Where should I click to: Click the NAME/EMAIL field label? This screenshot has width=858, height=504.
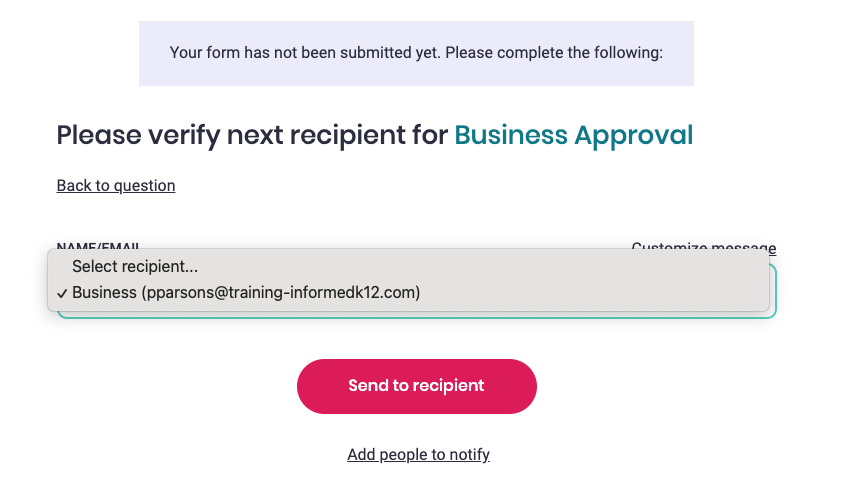pos(98,245)
